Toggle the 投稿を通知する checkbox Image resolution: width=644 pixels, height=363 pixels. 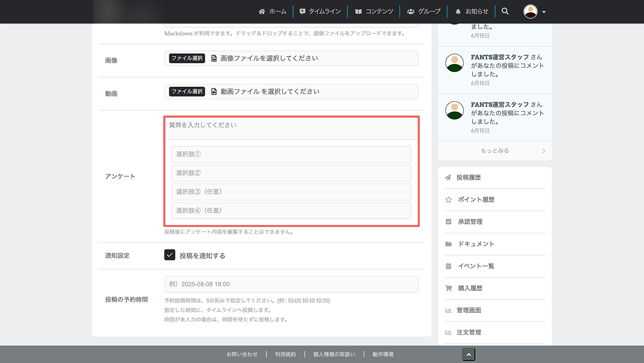[170, 255]
